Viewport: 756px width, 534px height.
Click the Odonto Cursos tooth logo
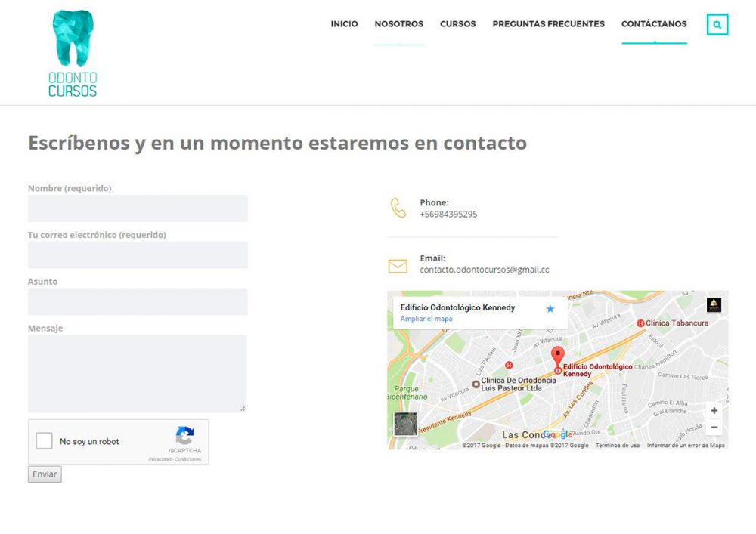coord(73,53)
